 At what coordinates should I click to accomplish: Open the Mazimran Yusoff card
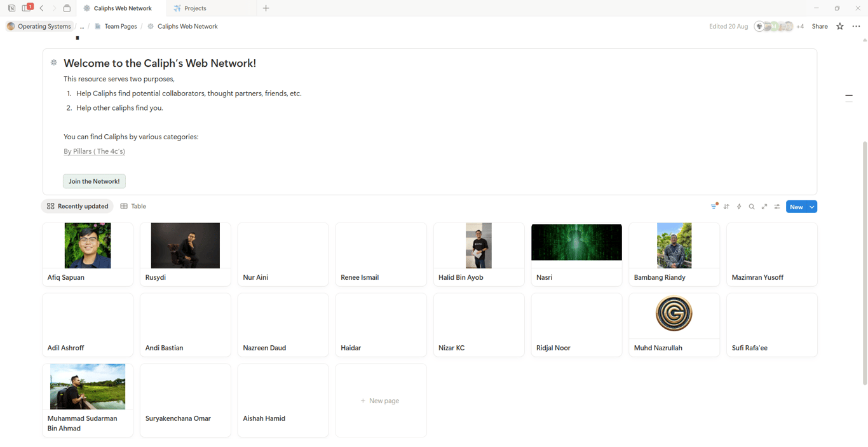[x=772, y=254]
